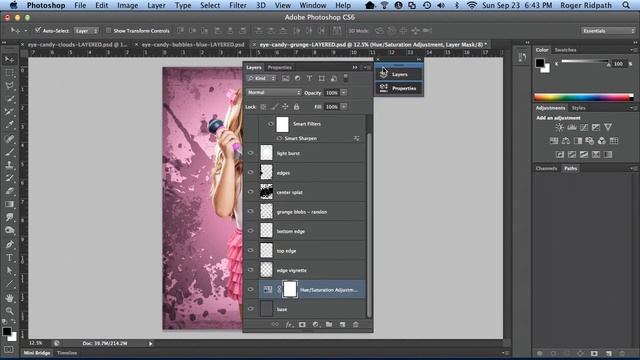Image resolution: width=640 pixels, height=360 pixels.
Task: Open the Normal blend mode dropdown
Action: [x=274, y=93]
